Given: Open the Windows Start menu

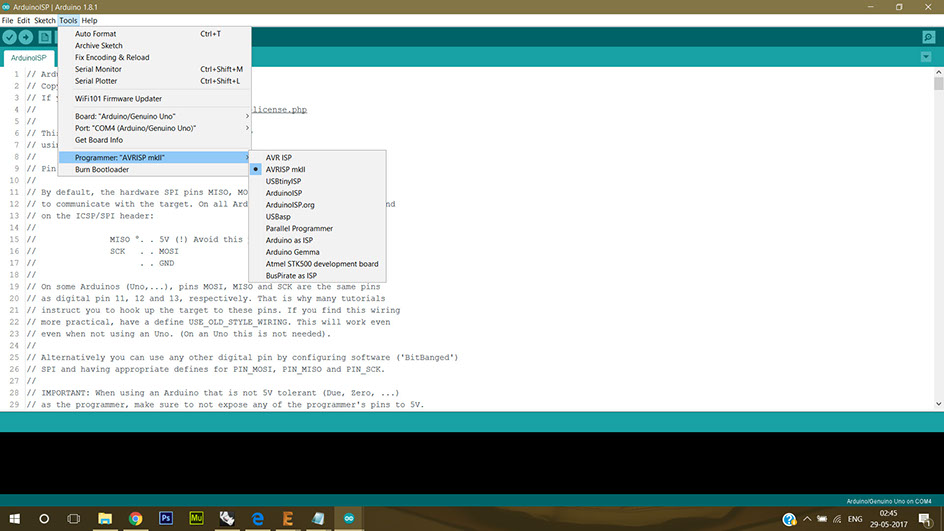Looking at the screenshot, I should tap(14, 518).
